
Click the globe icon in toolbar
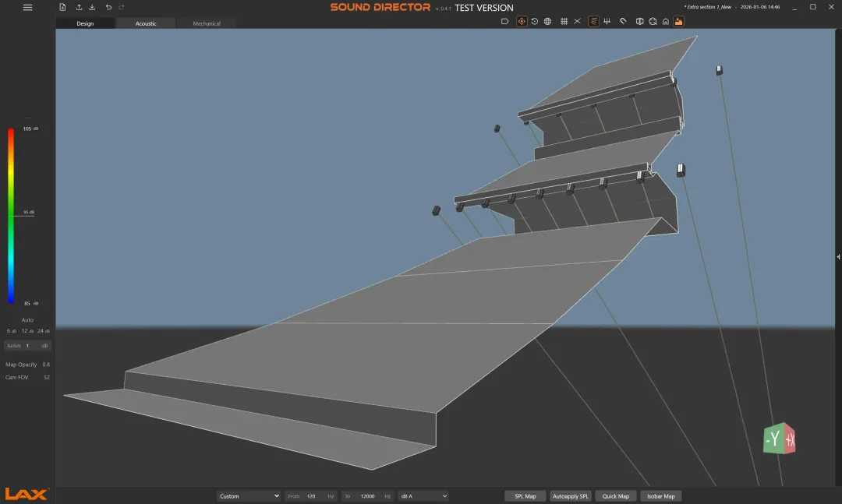click(548, 22)
